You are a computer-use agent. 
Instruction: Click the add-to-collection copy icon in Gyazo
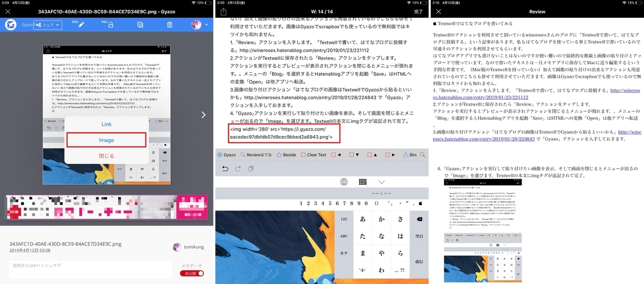[141, 25]
